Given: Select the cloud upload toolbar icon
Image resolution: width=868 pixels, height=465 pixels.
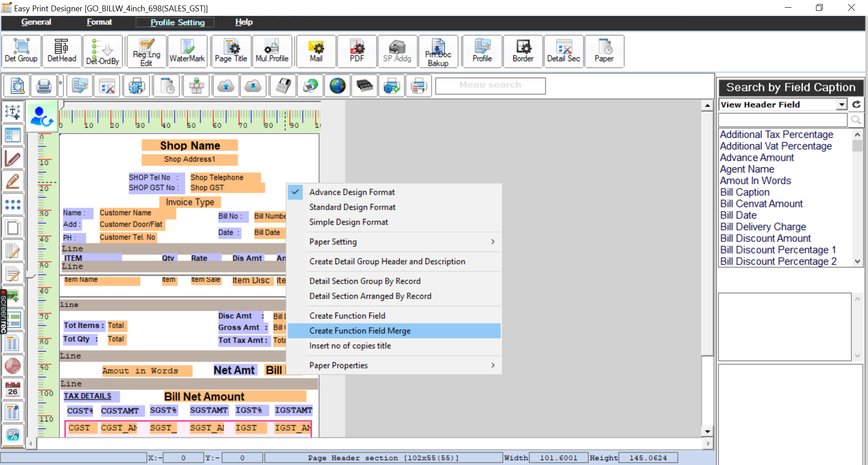Looking at the screenshot, I should [226, 85].
